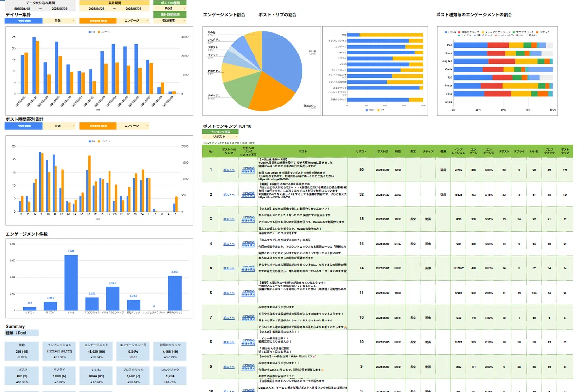
Task: Open the ranking item リポスト dropdown
Action: (221, 137)
